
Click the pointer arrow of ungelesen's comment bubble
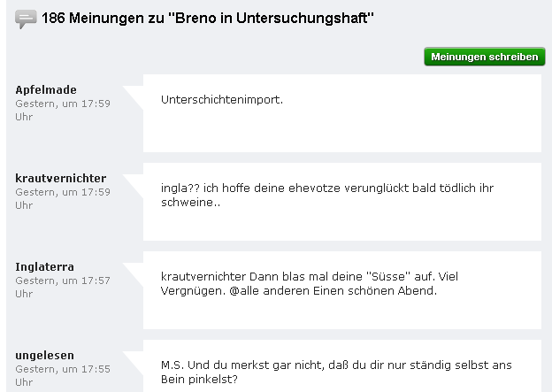point(134,362)
